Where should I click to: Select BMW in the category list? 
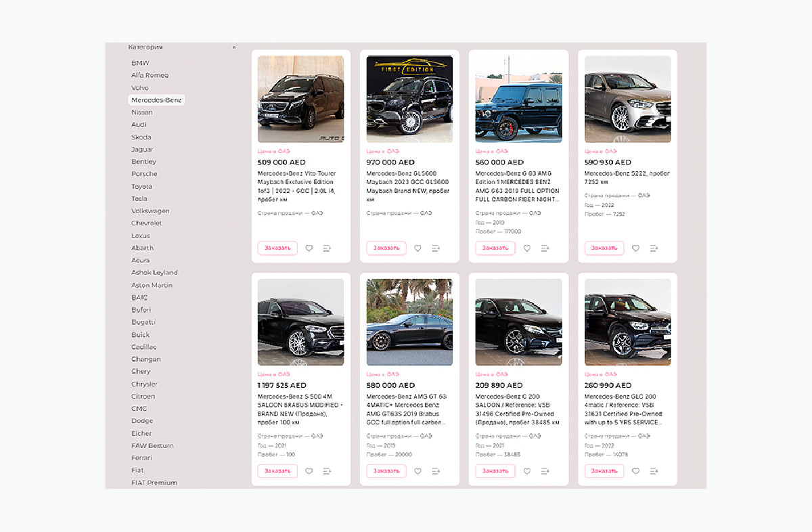click(x=140, y=63)
